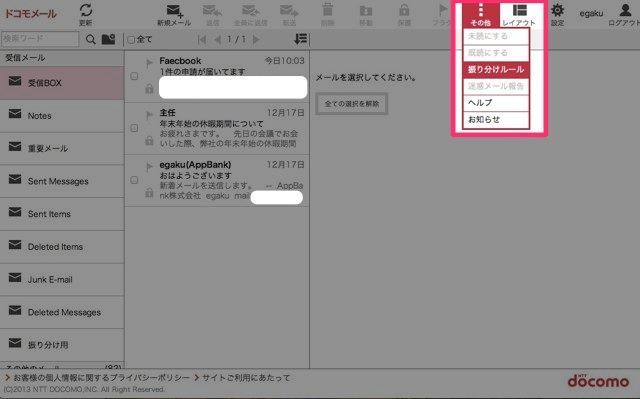Click the new folder icon beside search
The height and width of the screenshot is (399, 640).
(x=109, y=39)
